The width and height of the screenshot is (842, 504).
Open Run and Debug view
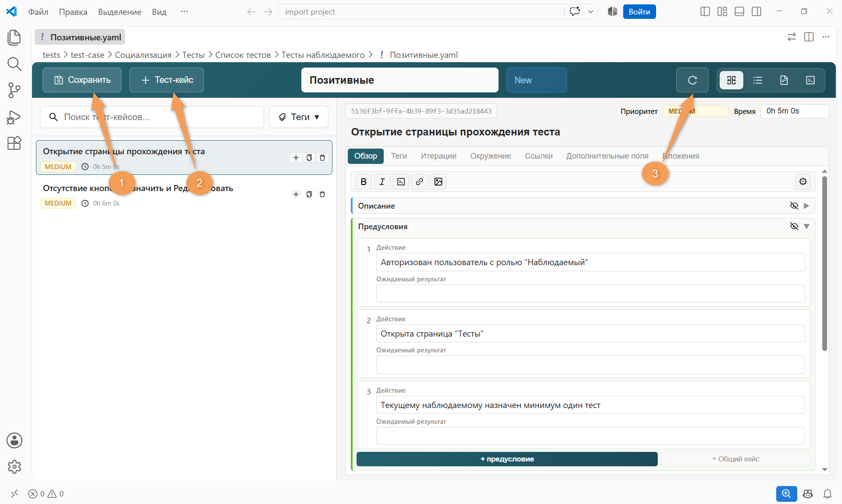(14, 117)
